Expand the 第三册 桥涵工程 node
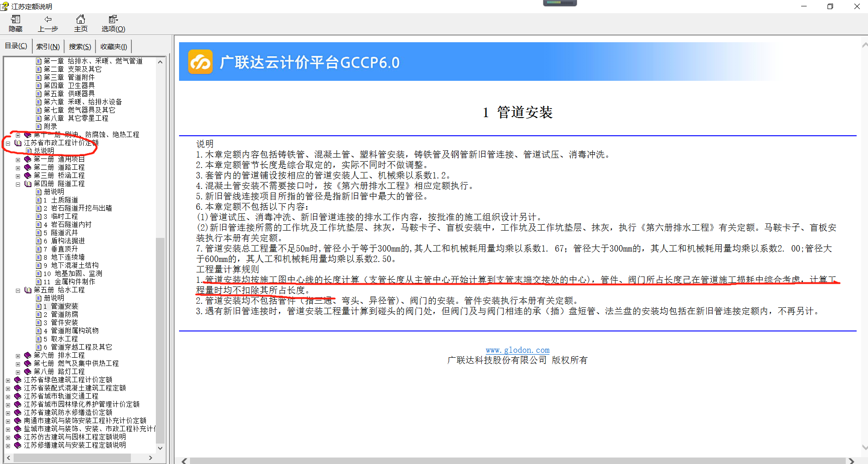 click(x=18, y=176)
